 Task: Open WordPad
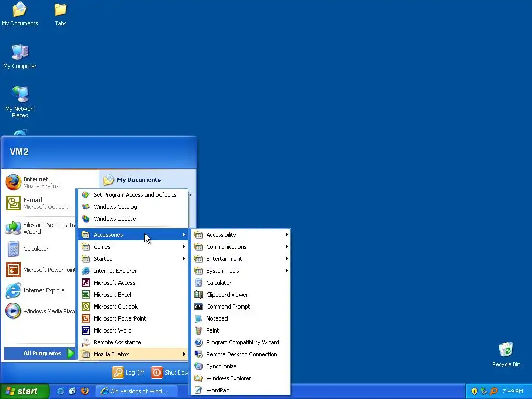tap(241, 390)
